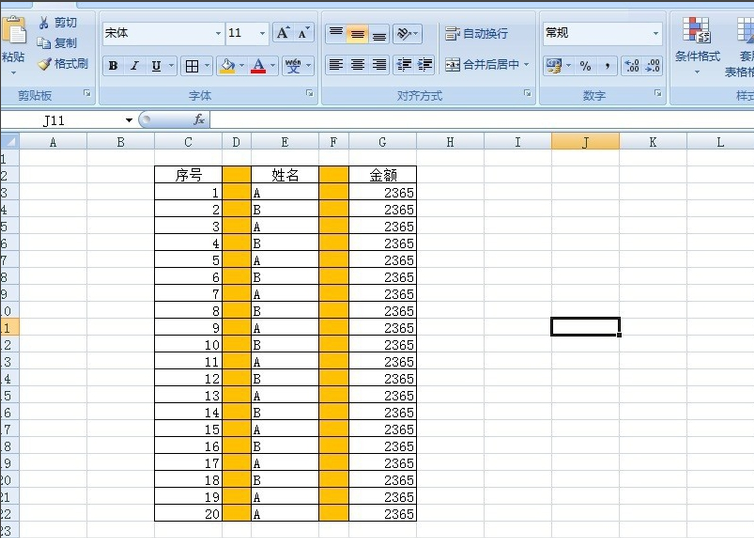This screenshot has width=754, height=538.
Task: Click the Paste clipboard icon
Action: pos(14,32)
